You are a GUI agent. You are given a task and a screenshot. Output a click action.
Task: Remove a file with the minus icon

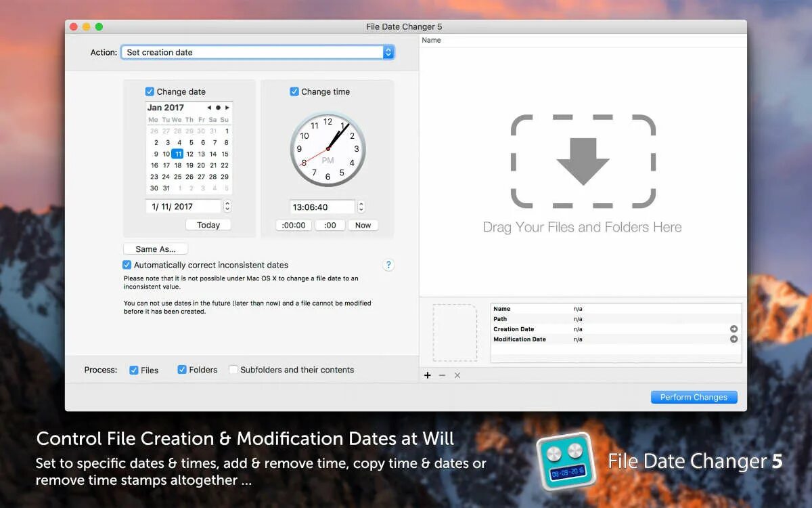[x=442, y=375]
